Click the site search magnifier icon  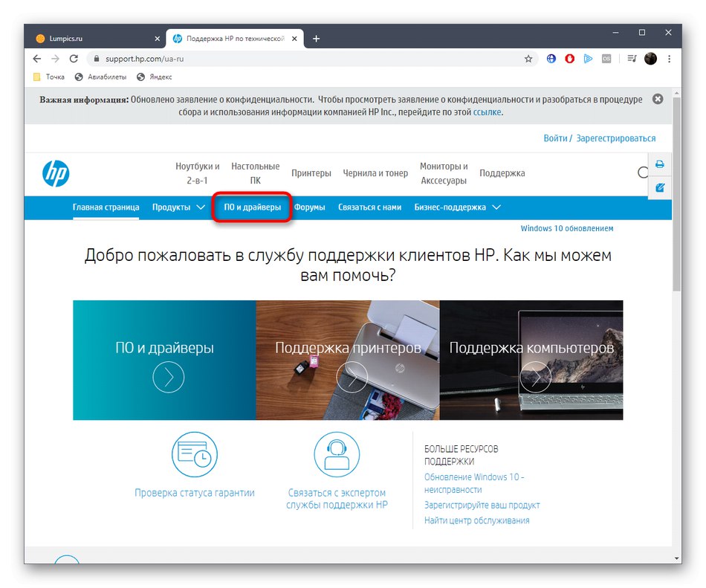[643, 172]
